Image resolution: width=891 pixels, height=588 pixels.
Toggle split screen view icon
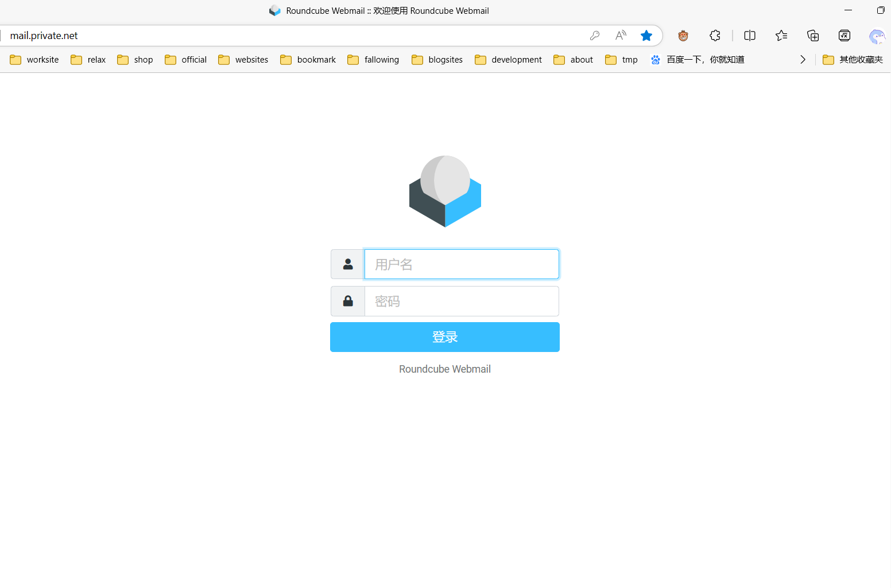pyautogui.click(x=750, y=36)
